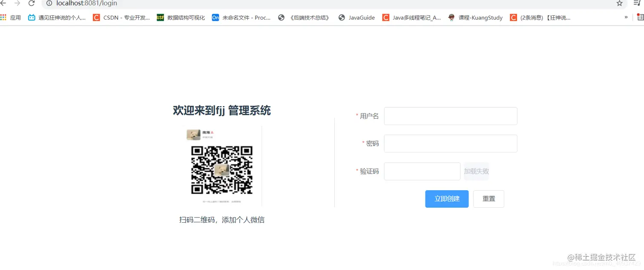644x270 pixels.
Task: Click inside the 密码 password field
Action: point(450,143)
